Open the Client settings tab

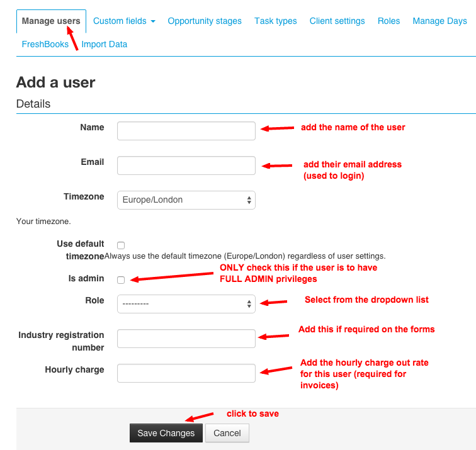tap(337, 21)
